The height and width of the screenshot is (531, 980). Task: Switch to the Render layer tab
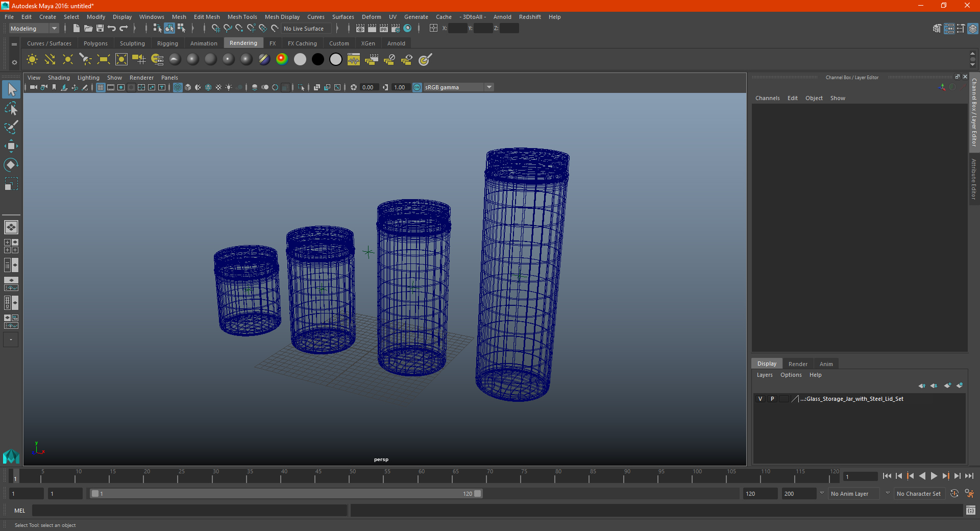(798, 364)
